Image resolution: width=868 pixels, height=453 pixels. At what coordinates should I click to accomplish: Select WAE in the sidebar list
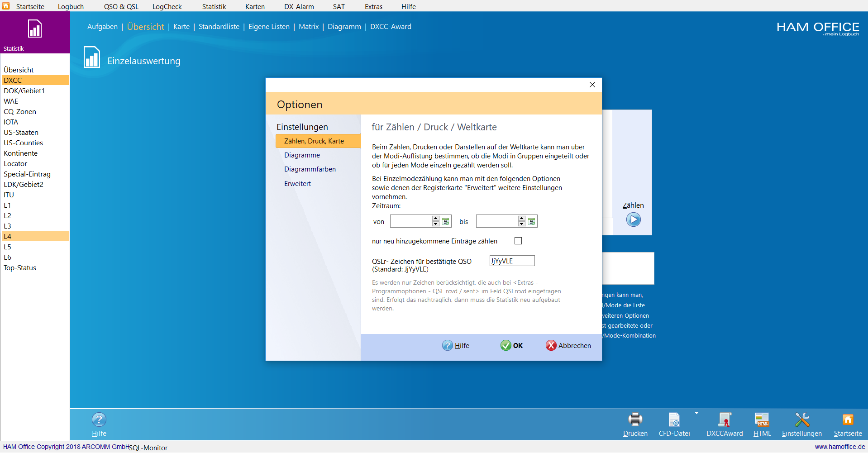(35, 101)
